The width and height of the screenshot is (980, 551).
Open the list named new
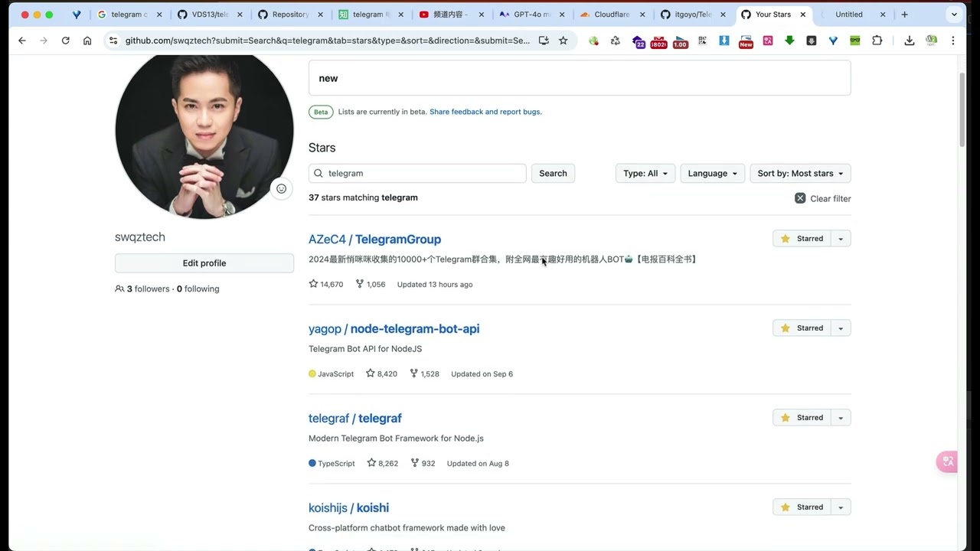tap(580, 78)
